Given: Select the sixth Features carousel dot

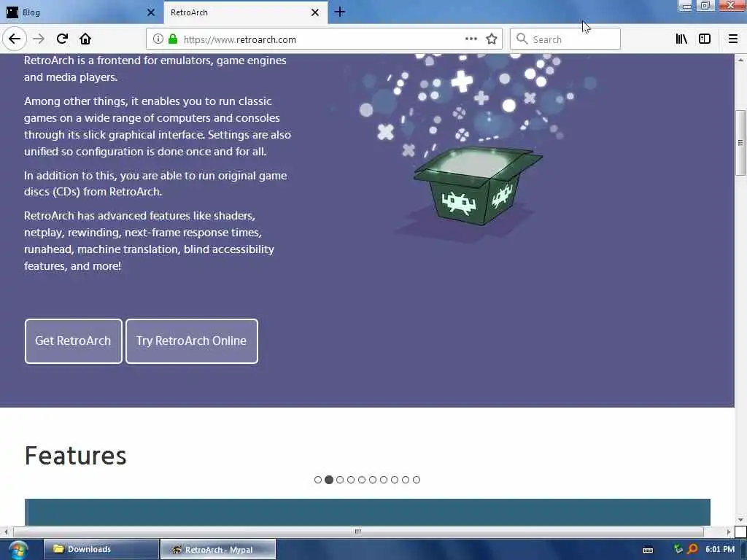Looking at the screenshot, I should click(x=373, y=480).
